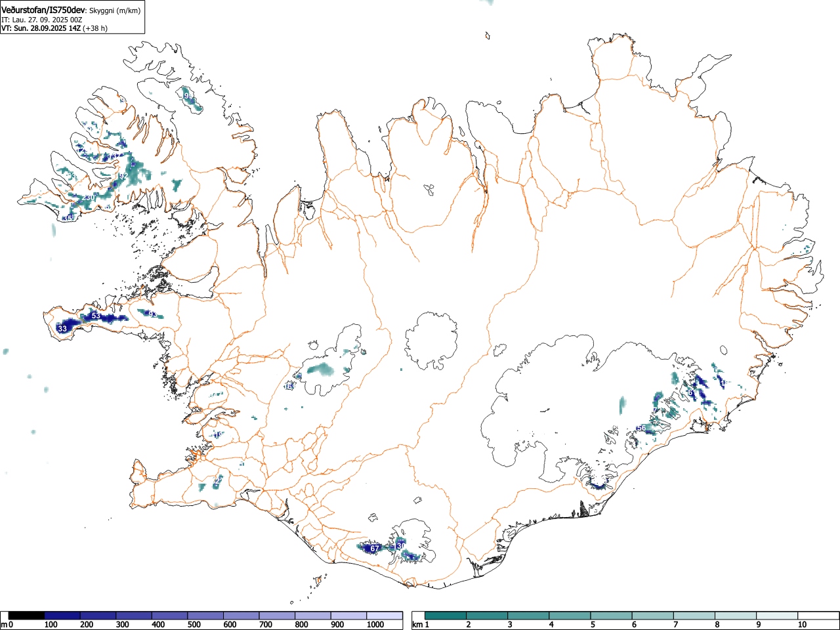Pick the swatch between 700 and 800 m
Viewport: 840px width, 630px height.
tap(277, 616)
